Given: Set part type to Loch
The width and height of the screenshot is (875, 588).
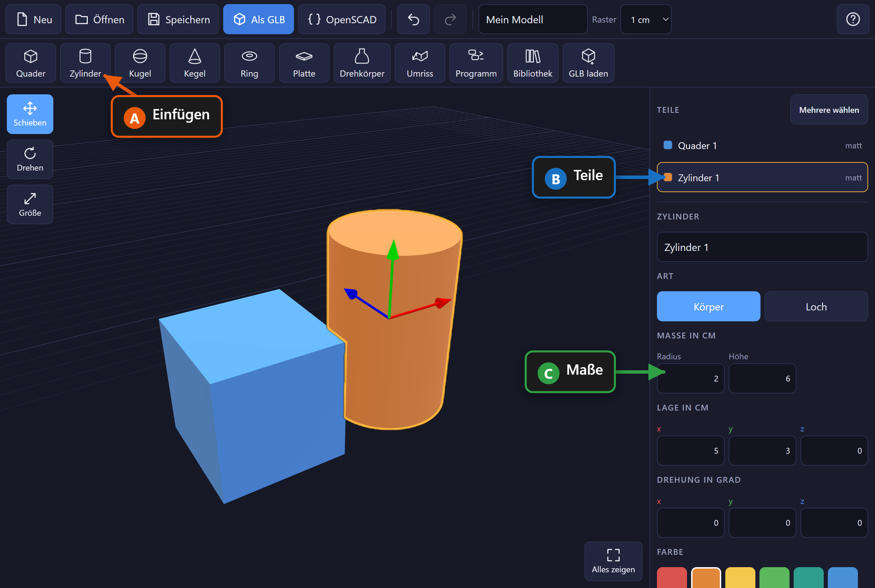Looking at the screenshot, I should pyautogui.click(x=816, y=306).
